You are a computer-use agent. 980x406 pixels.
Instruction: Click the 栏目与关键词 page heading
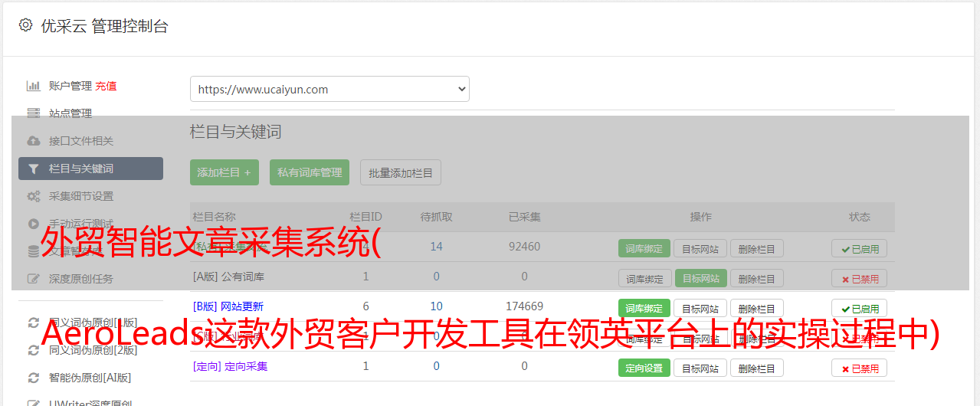coord(236,132)
